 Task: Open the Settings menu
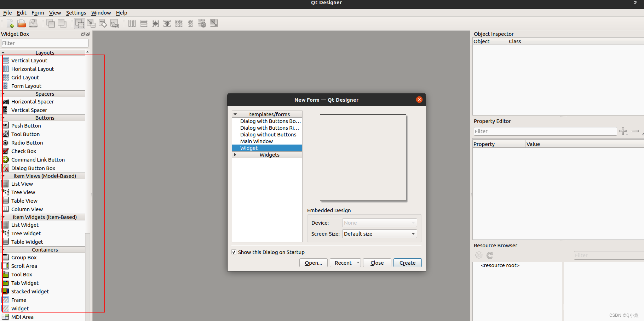tap(76, 13)
